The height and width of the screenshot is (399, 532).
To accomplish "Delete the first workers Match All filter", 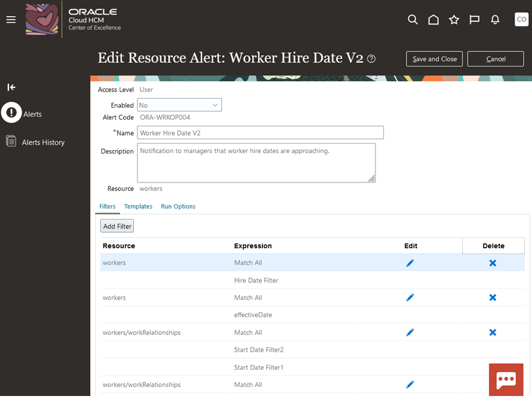I will coord(493,263).
